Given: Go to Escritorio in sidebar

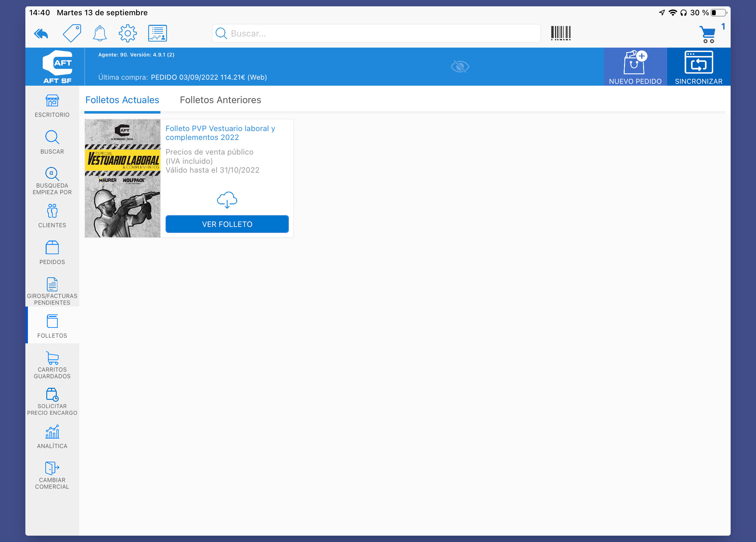Looking at the screenshot, I should [52, 106].
